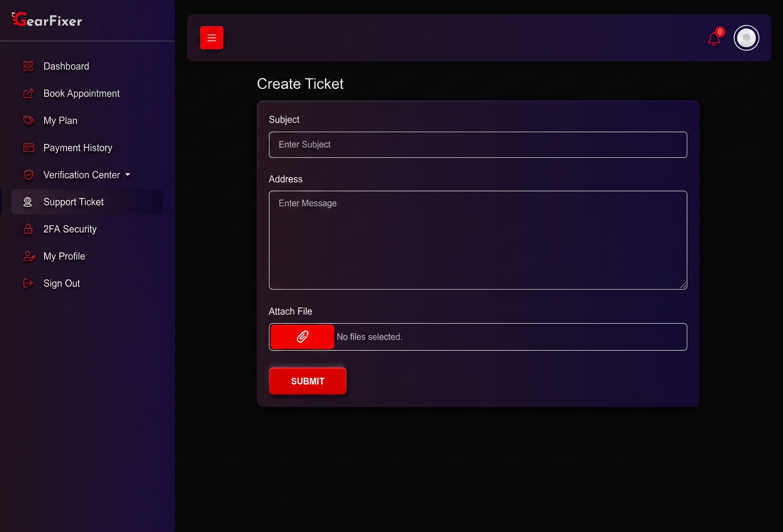Click the textarea resize handle

[683, 285]
